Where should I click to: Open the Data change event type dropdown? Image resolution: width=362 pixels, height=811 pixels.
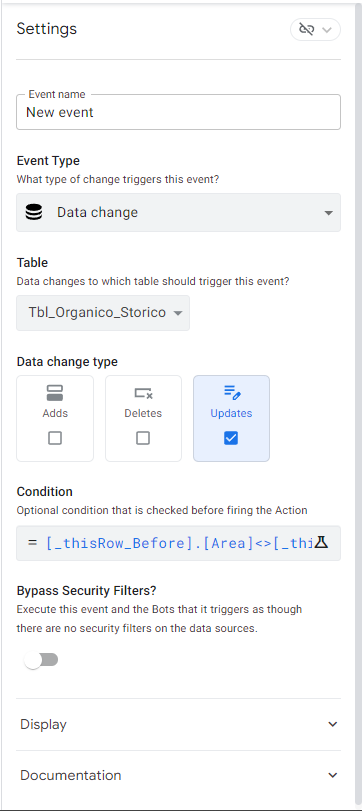tap(178, 213)
